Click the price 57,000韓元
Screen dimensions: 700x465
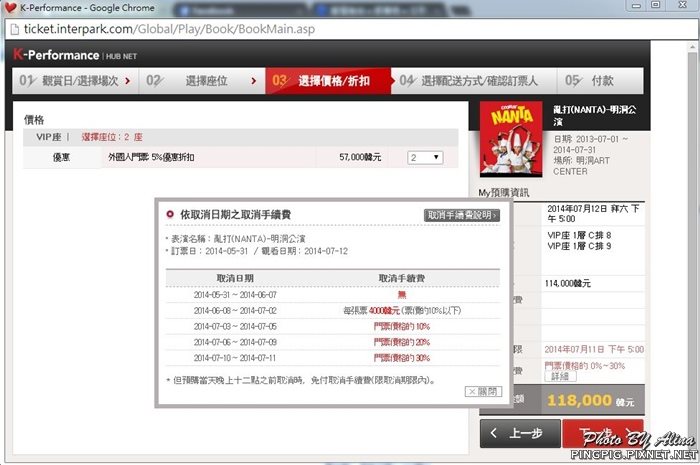coord(360,157)
